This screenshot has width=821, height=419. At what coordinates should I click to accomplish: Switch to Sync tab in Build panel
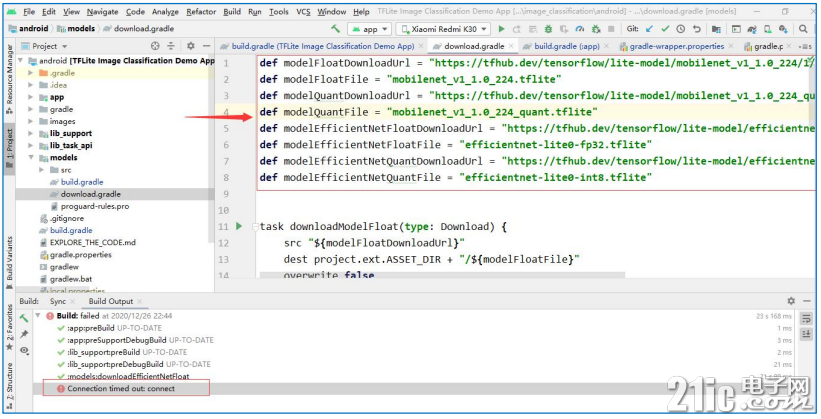click(x=58, y=301)
